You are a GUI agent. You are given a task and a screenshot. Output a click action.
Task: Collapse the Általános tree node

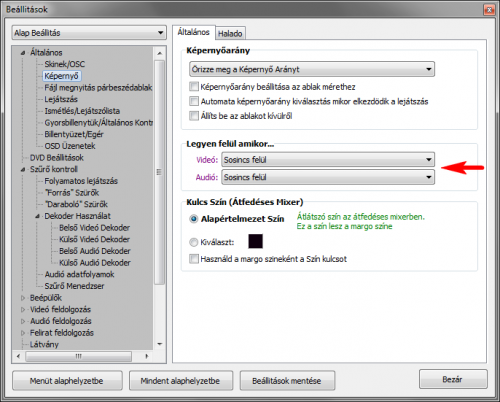pyautogui.click(x=23, y=53)
